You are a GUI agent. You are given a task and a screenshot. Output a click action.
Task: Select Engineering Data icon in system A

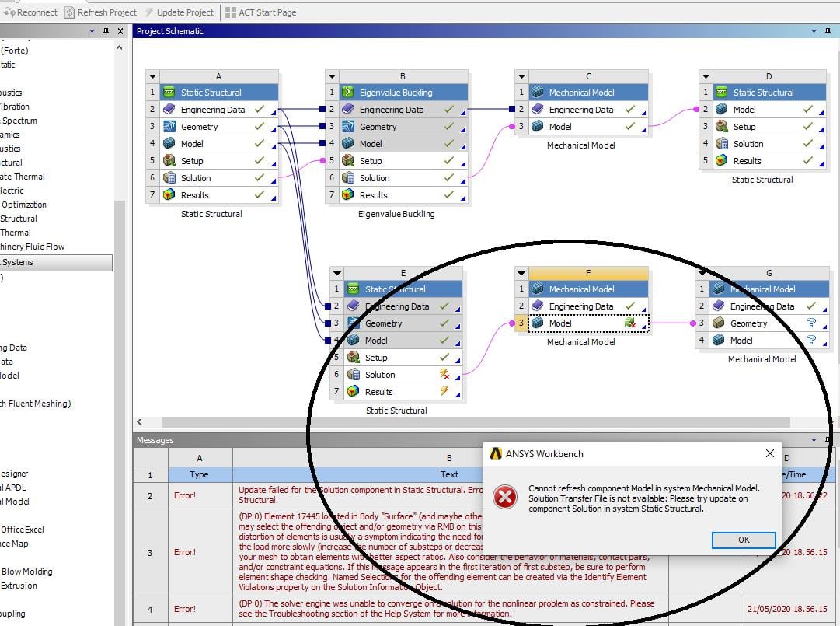[169, 110]
